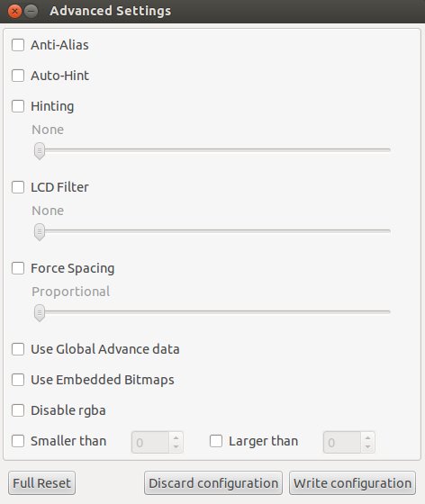The image size is (425, 504).
Task: Click the Larger than number field
Action: tap(342, 442)
